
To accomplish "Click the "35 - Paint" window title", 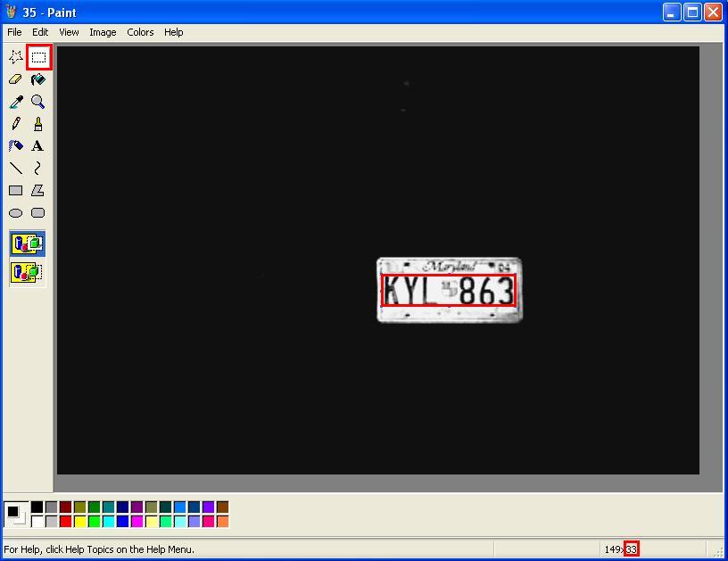I will [49, 12].
